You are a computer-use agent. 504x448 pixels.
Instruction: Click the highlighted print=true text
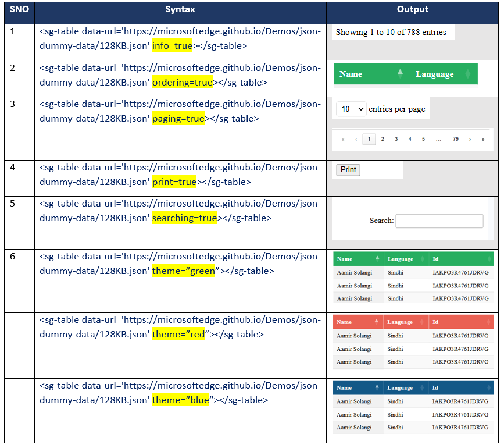tap(174, 182)
